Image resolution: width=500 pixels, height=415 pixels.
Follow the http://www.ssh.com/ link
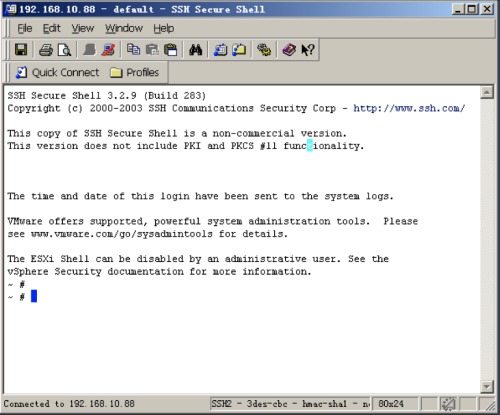coord(409,108)
